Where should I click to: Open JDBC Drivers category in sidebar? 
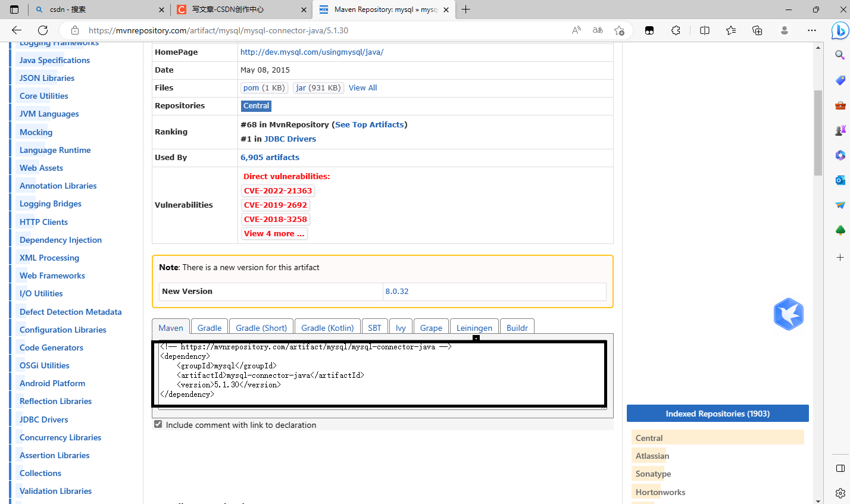tap(43, 420)
